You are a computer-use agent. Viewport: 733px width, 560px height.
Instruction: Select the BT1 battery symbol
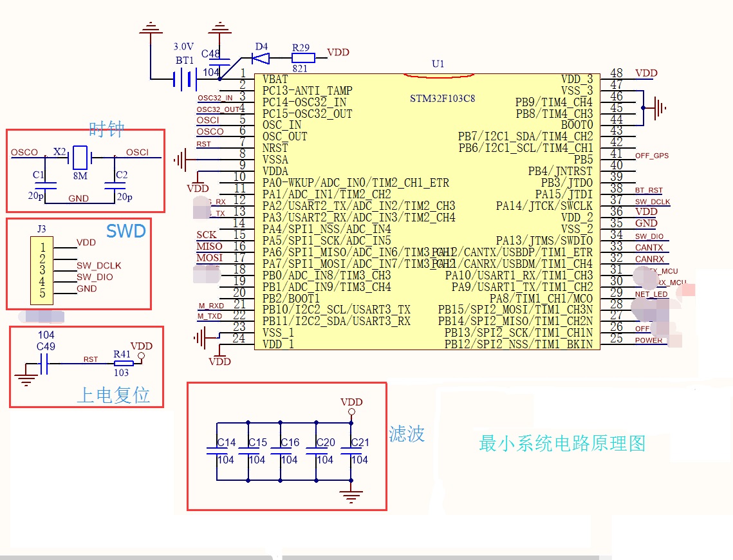tap(185, 79)
